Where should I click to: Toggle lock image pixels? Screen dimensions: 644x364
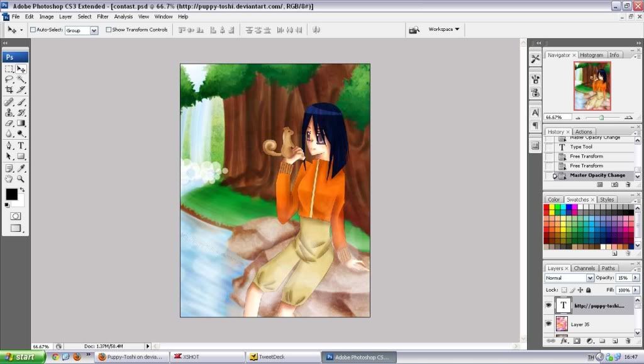coord(572,290)
